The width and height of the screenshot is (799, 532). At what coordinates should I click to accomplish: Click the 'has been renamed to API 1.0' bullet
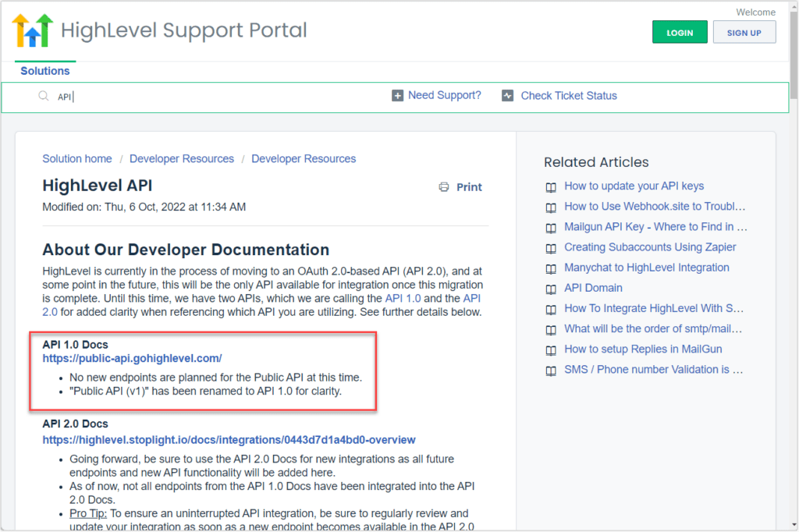[x=206, y=392]
